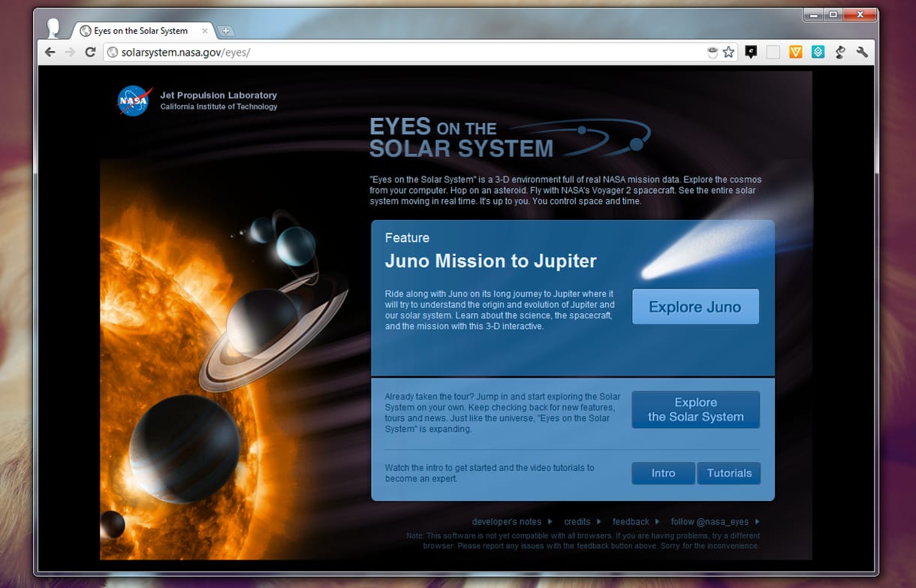Maximize the browser window
This screenshot has height=588, width=916.
pos(833,14)
